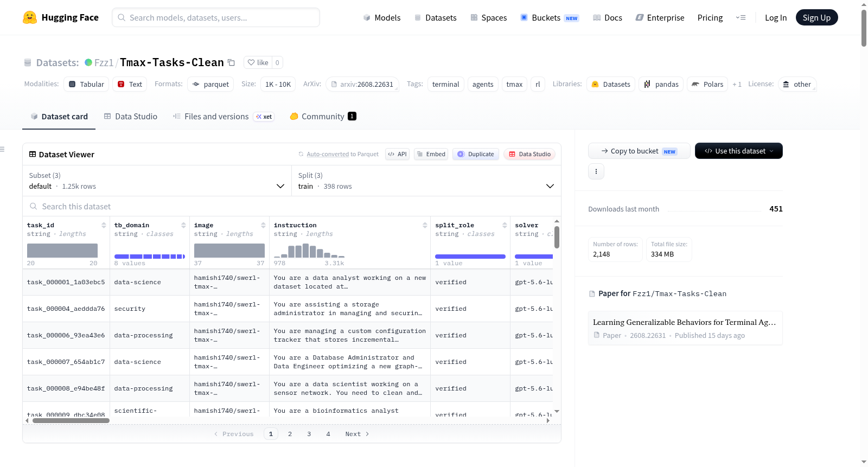Select the parquet format tag
This screenshot has height=467, width=868.
pyautogui.click(x=210, y=84)
